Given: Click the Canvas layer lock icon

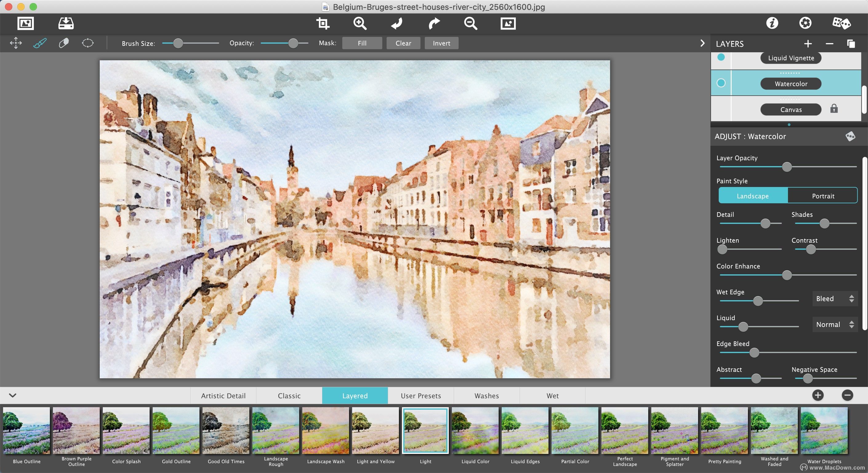Looking at the screenshot, I should coord(834,108).
